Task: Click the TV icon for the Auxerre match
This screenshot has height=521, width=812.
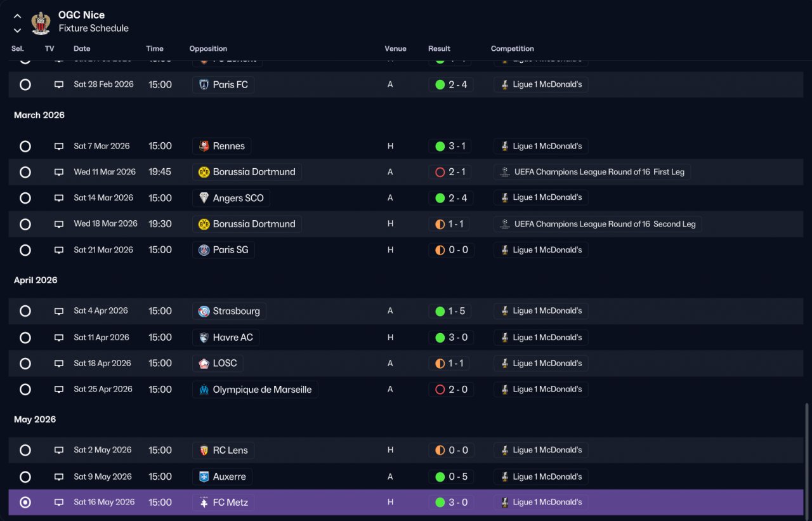Action: [x=59, y=477]
